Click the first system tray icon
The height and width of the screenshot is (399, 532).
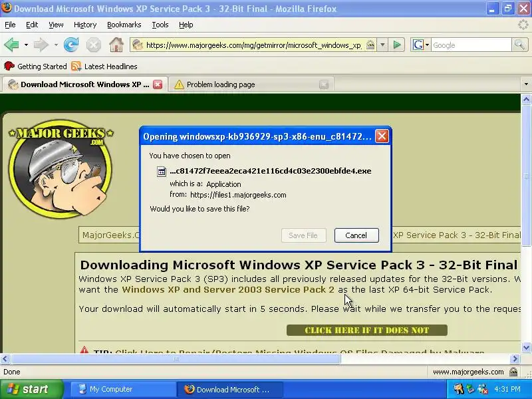459,389
